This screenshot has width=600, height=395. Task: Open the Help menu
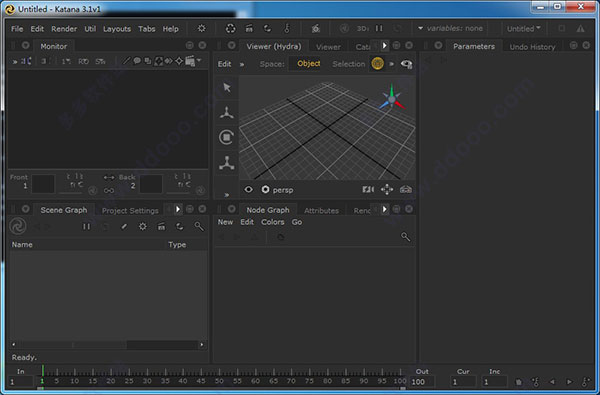170,29
